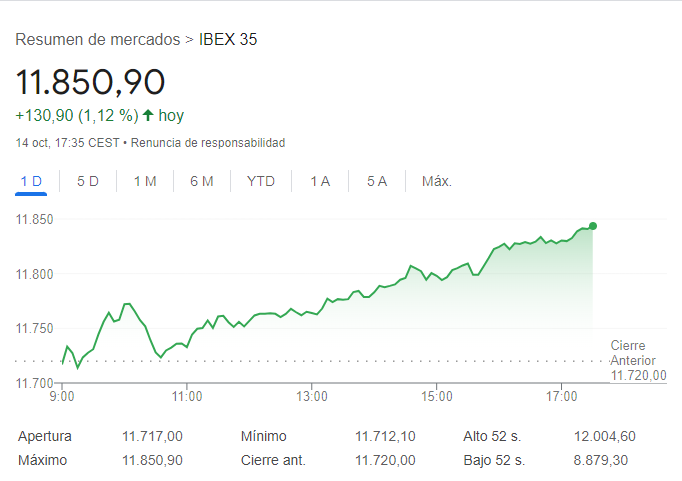Select the YTD chart tab
Screen dimensions: 682x481
(x=261, y=181)
